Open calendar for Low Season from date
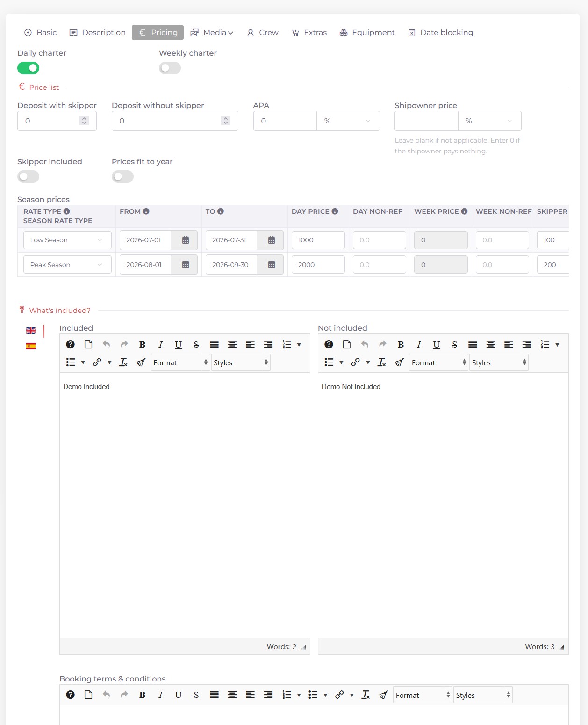 point(185,240)
